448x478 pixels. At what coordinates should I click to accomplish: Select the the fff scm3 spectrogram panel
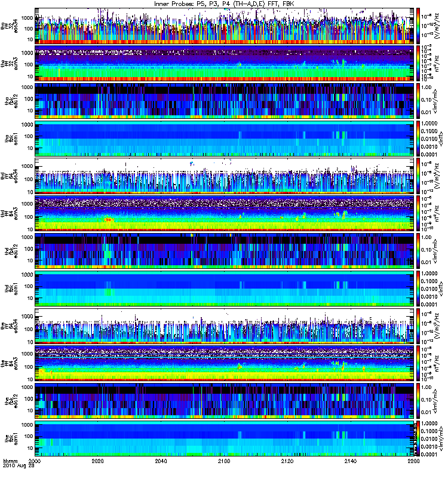pyautogui.click(x=225, y=363)
